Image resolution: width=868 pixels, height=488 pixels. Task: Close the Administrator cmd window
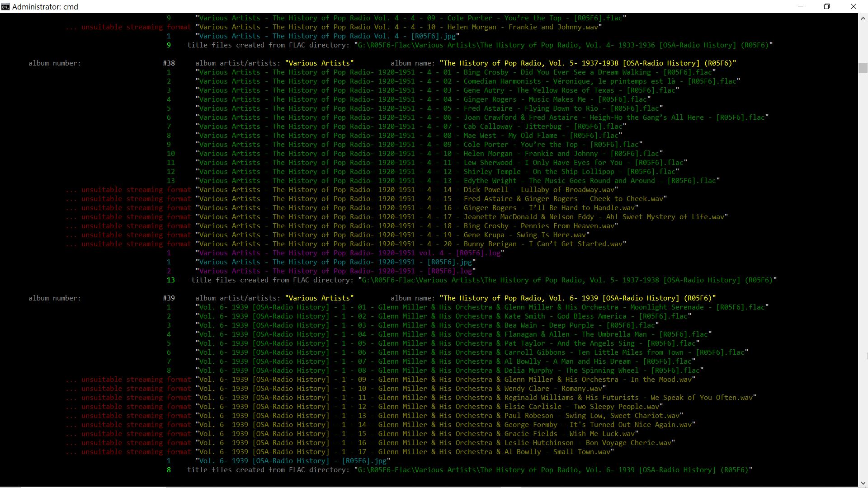[853, 6]
